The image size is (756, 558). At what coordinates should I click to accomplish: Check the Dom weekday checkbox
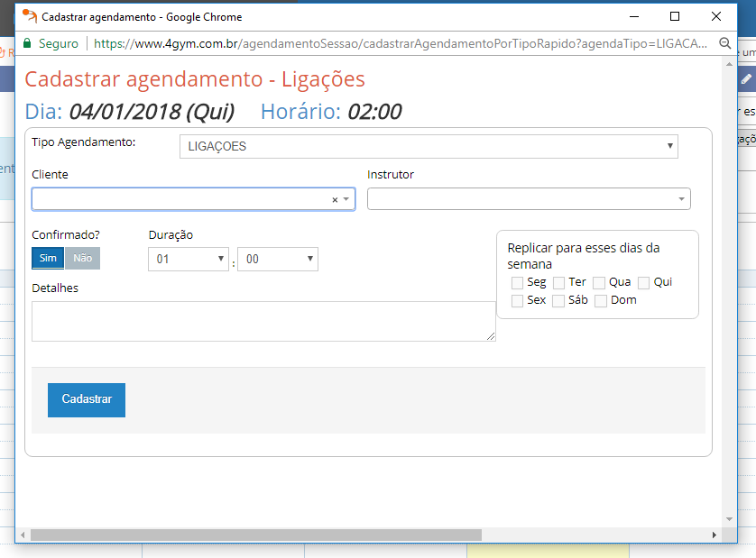[x=601, y=301]
